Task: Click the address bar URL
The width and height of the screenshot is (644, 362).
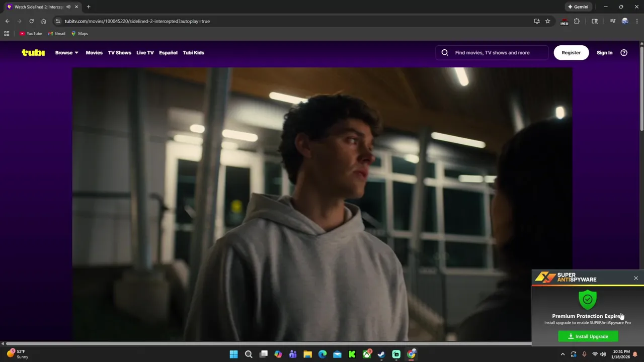Action: (x=137, y=21)
